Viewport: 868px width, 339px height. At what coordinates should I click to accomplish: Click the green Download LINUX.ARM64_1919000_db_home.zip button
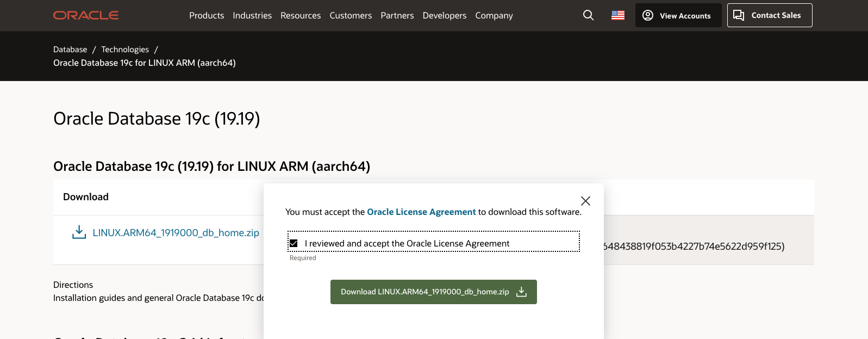point(434,292)
